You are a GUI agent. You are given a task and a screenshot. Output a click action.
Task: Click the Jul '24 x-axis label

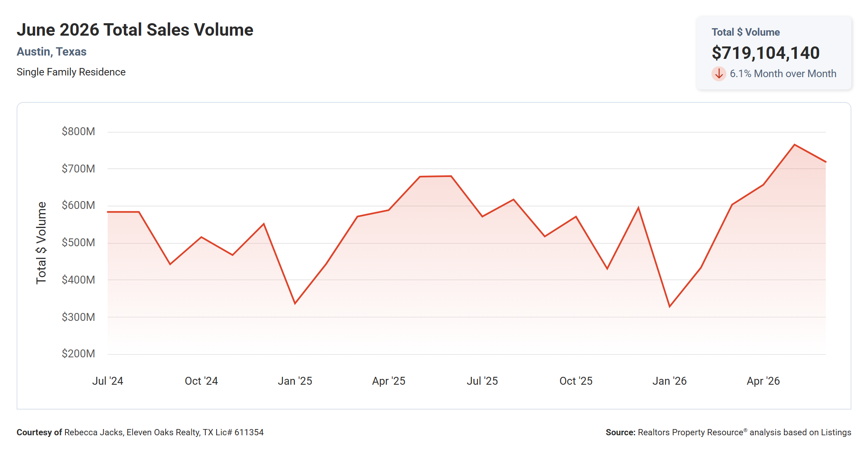[108, 381]
